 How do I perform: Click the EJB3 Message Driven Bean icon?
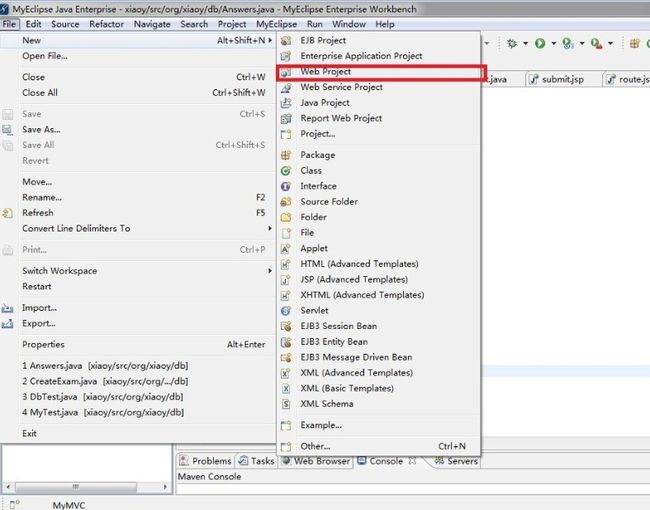pos(286,357)
